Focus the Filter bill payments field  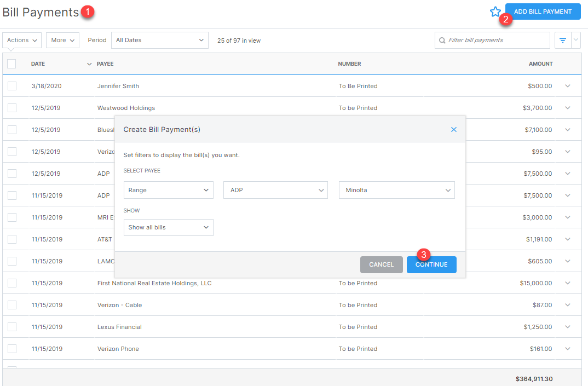pos(492,40)
